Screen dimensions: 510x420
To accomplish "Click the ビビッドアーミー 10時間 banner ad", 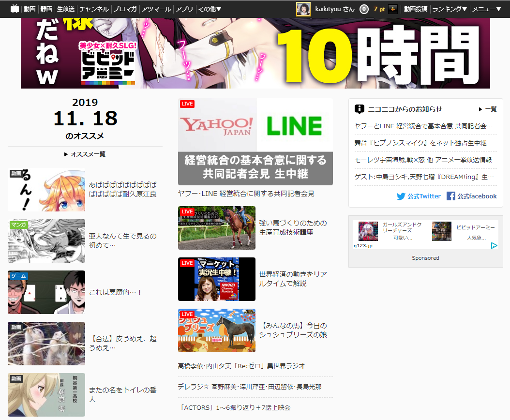I will tap(255, 53).
